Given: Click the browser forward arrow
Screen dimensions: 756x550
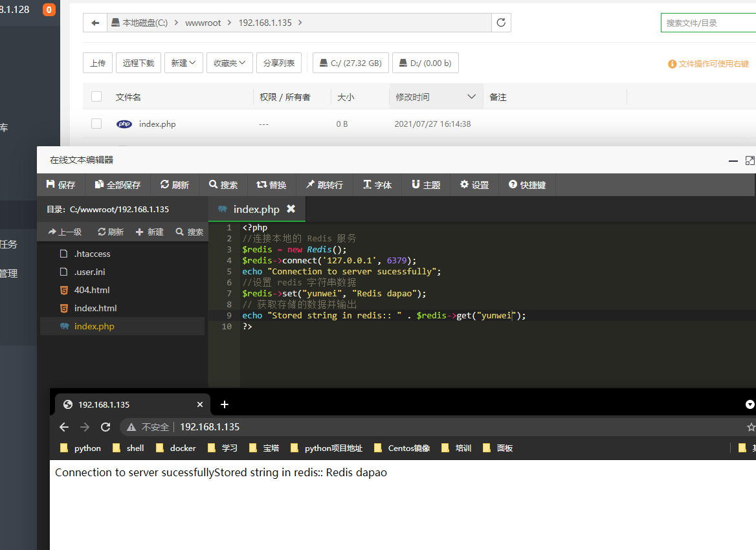Looking at the screenshot, I should [x=84, y=427].
